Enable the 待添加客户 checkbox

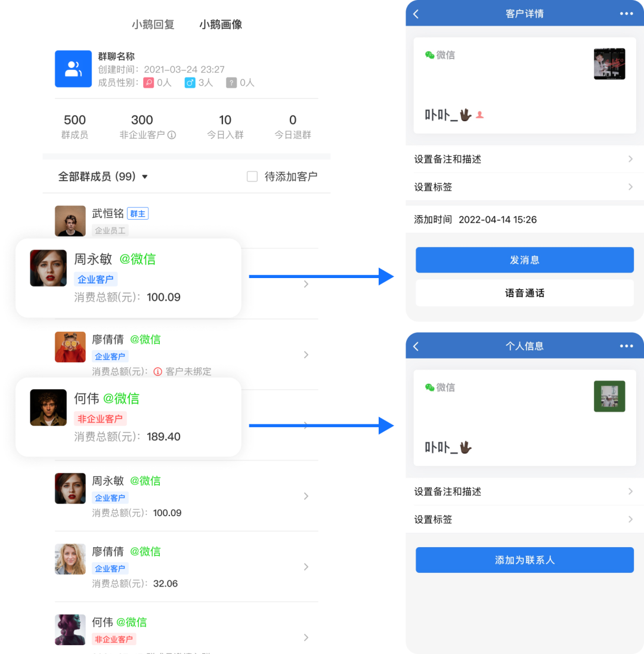252,177
